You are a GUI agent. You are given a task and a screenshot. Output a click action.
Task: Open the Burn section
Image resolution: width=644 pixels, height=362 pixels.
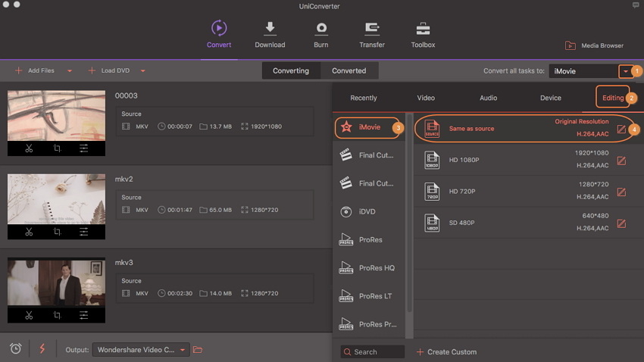[x=321, y=34]
